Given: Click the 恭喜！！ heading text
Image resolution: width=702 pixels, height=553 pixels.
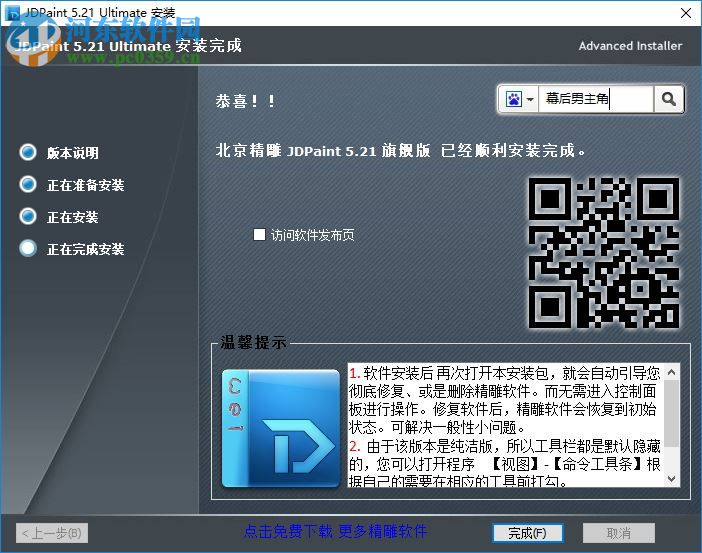Looking at the screenshot, I should (x=245, y=101).
